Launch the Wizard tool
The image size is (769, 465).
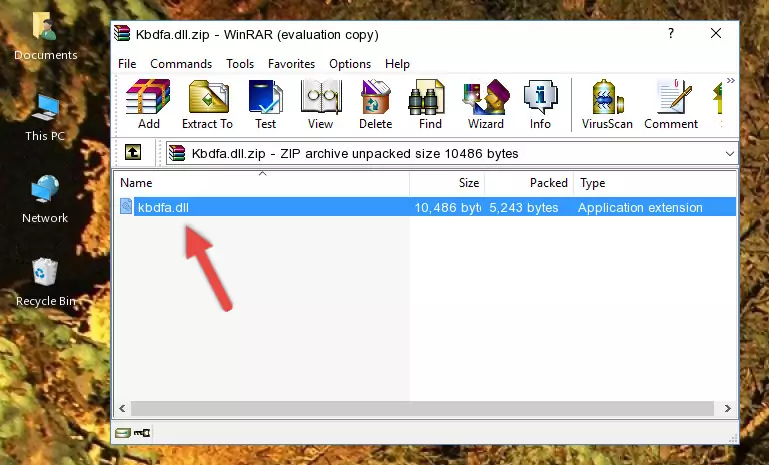[x=486, y=104]
